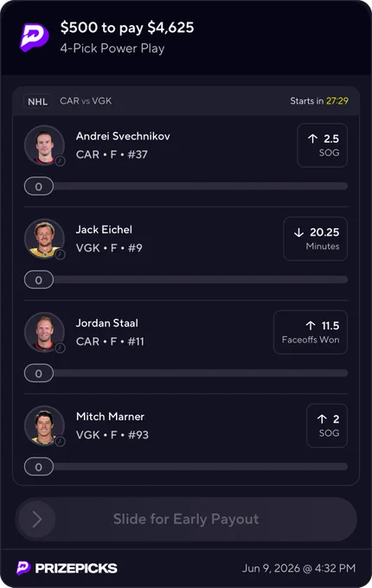Screen dimensions: 372x588
Task: Click Mitch Marner's 2 SOG pick box
Action: tap(327, 425)
